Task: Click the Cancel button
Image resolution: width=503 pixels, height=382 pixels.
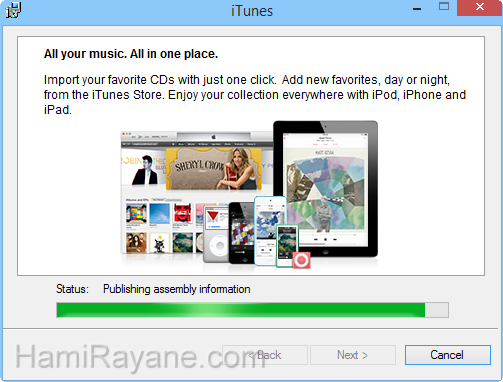Action: point(448,355)
